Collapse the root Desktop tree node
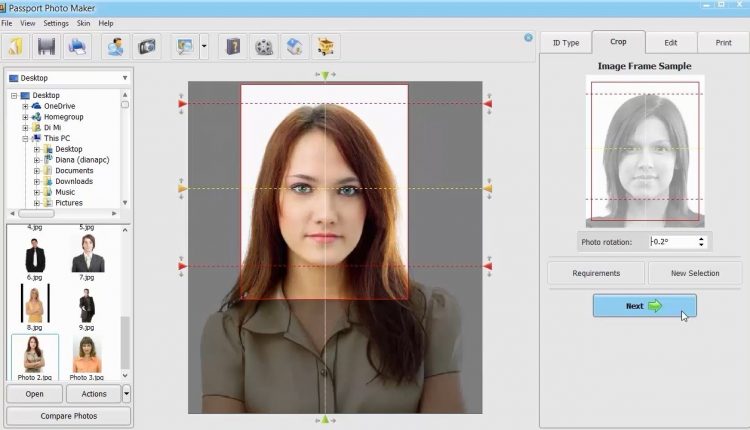Screen dimensions: 750x430 point(14,96)
